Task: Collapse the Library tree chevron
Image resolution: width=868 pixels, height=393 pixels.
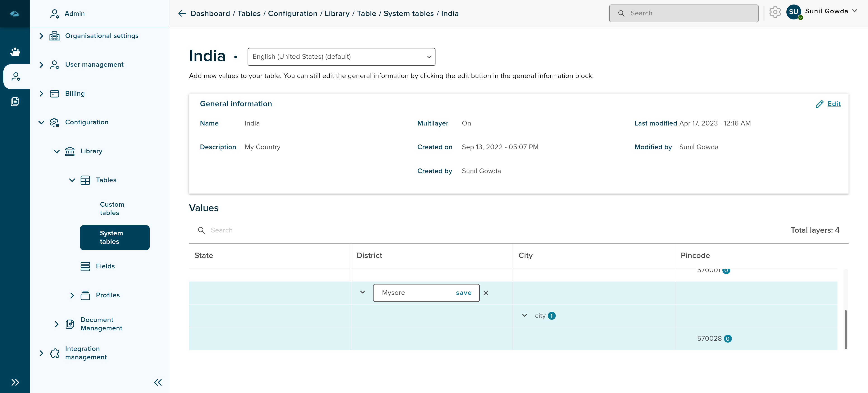Action: (x=57, y=151)
